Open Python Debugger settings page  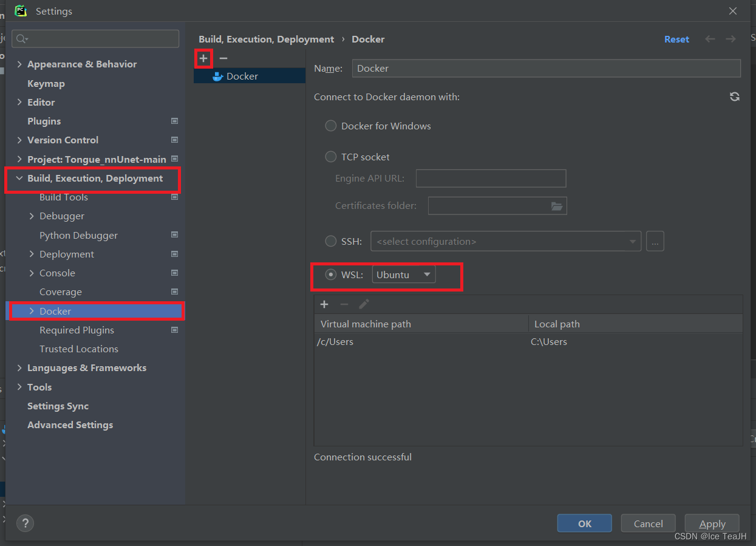click(78, 235)
